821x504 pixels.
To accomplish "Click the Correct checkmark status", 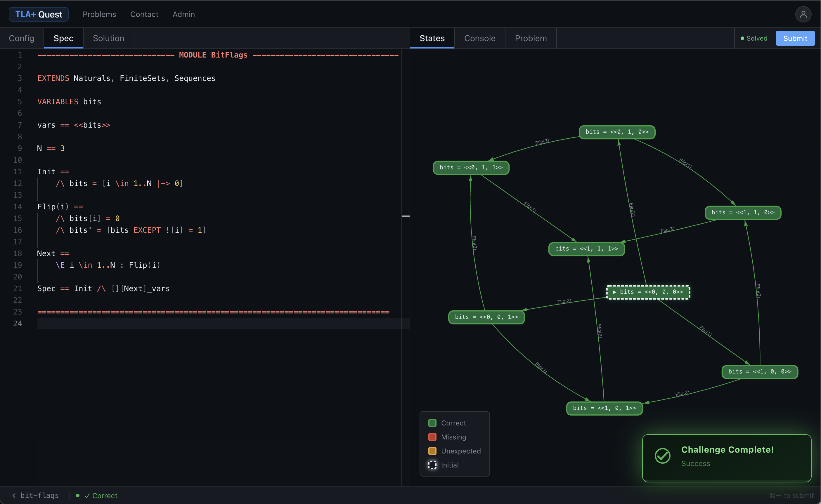I will point(101,496).
